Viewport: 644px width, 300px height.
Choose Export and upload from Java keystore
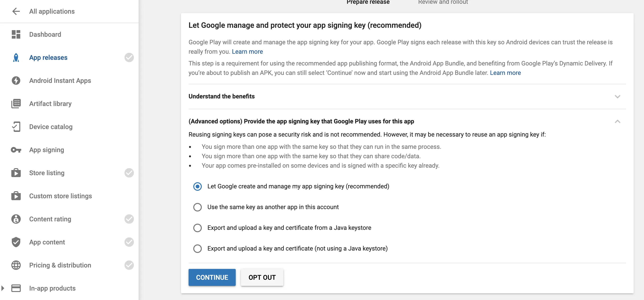(x=198, y=228)
